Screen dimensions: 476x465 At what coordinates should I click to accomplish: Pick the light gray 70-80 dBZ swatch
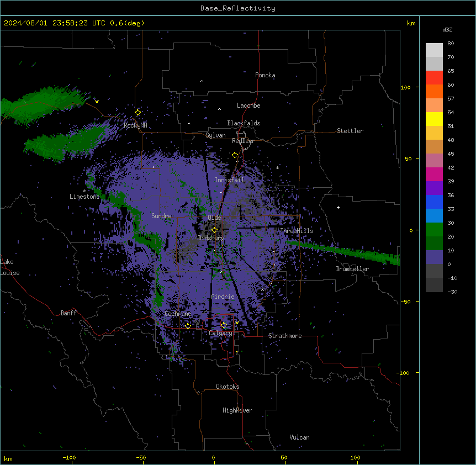[434, 50]
